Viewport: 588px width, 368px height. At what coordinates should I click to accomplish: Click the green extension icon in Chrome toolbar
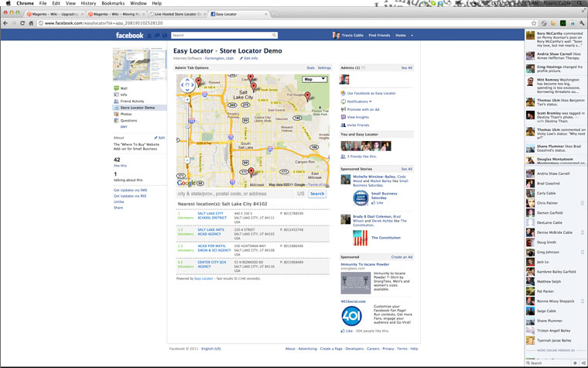click(563, 23)
